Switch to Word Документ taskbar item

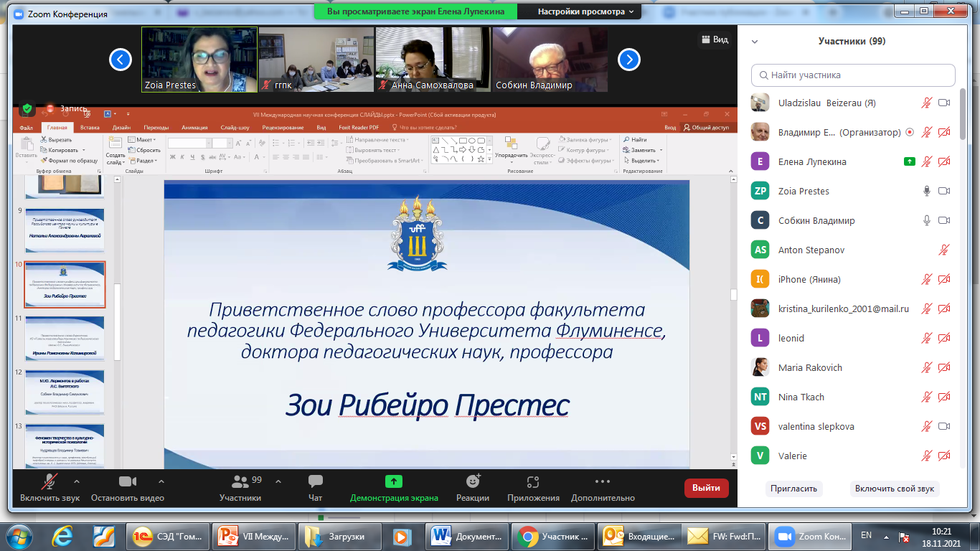[x=466, y=536]
